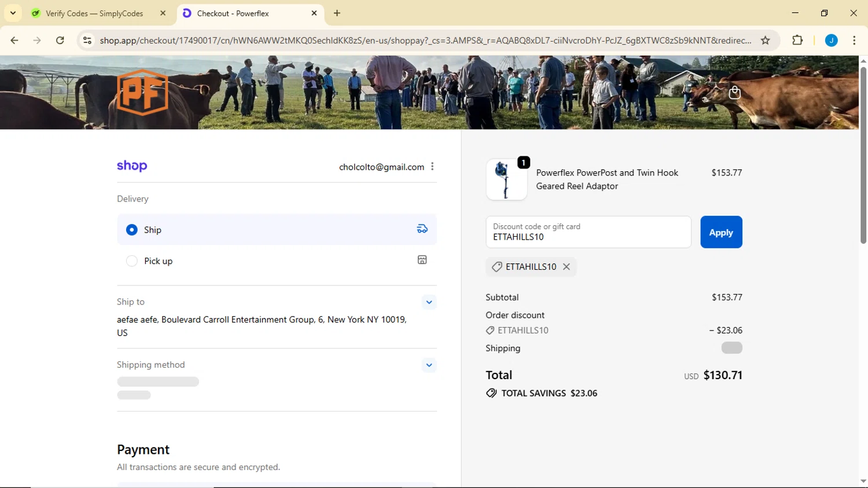This screenshot has width=868, height=488.
Task: Open the Chrome three-dot menu
Action: (x=854, y=41)
